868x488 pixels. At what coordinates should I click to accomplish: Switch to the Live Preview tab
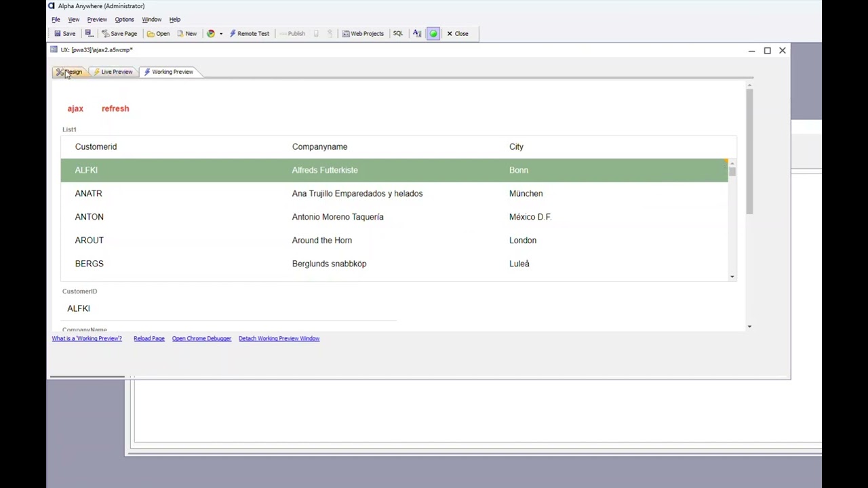click(113, 72)
